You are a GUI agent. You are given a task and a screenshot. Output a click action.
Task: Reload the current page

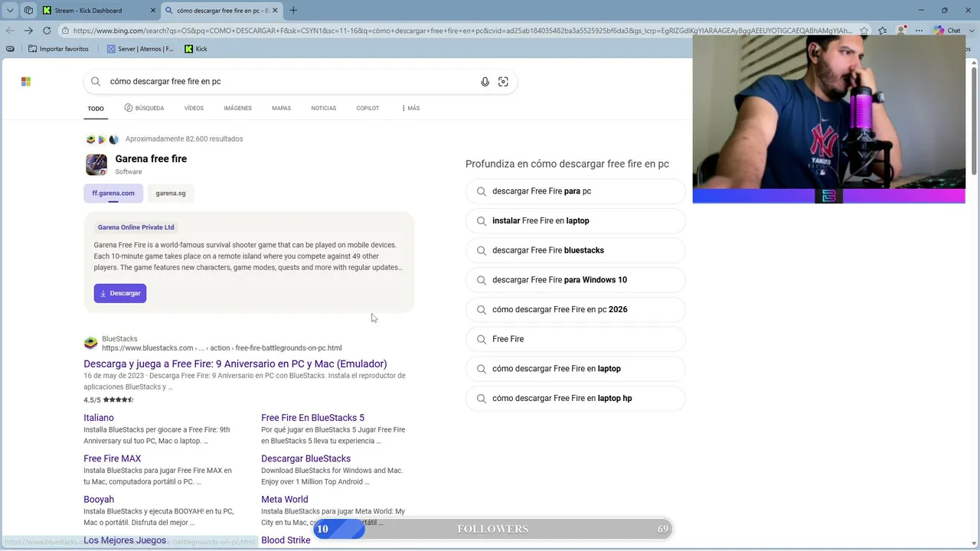pos(47,31)
